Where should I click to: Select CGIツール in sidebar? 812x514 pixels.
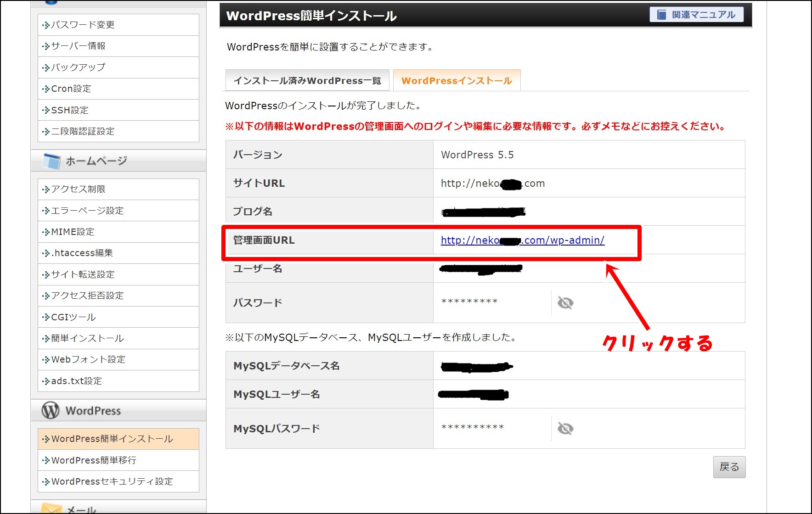coord(118,317)
